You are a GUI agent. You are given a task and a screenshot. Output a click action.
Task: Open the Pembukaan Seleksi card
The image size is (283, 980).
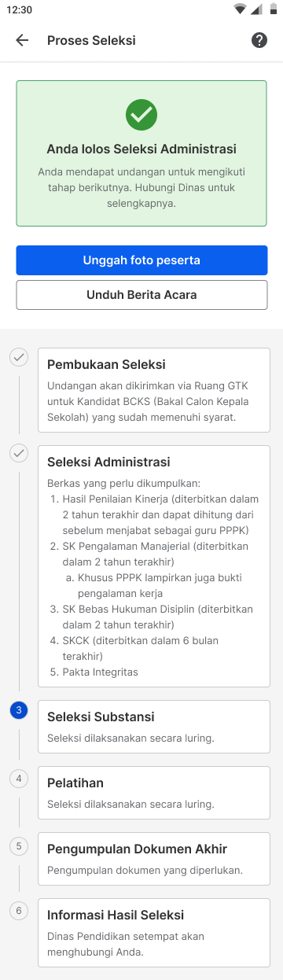click(154, 390)
